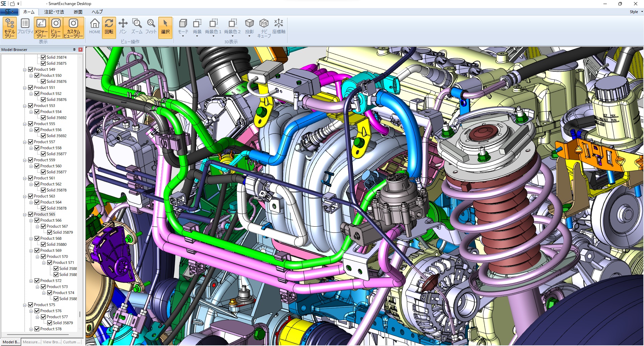Switch to Custum ... bottom tab

72,342
